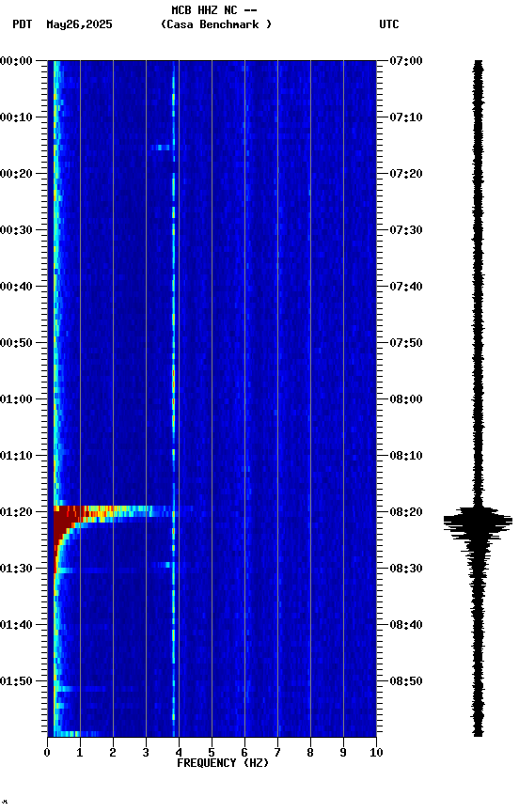Click the short cyan blip near 3.5 Hz at 07:15
This screenshot has height=812, width=519.
tap(161, 148)
